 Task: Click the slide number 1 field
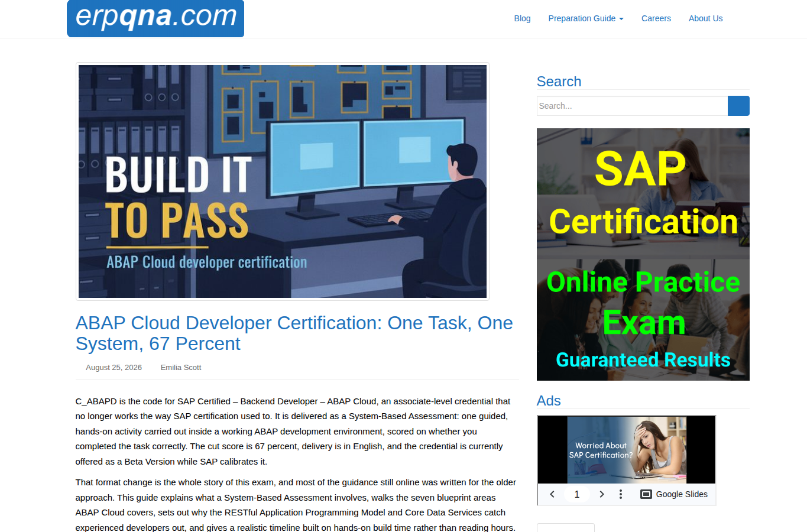tap(577, 494)
